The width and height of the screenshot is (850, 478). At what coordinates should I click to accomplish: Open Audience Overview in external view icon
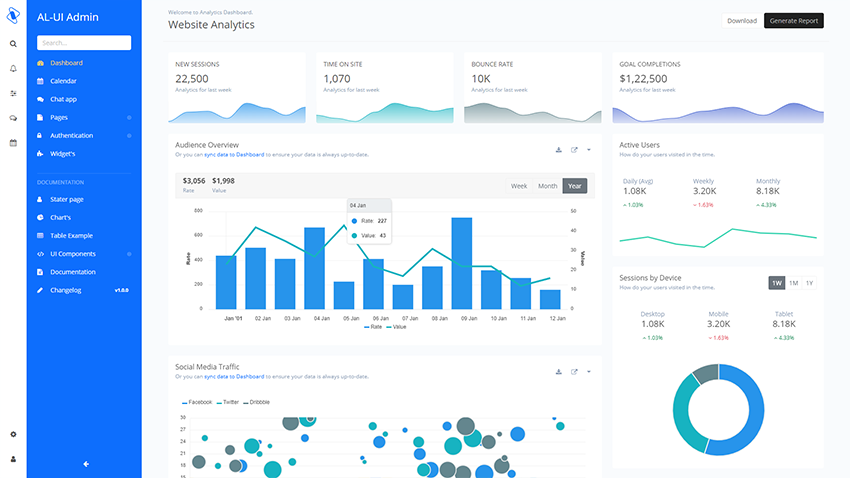tap(574, 150)
